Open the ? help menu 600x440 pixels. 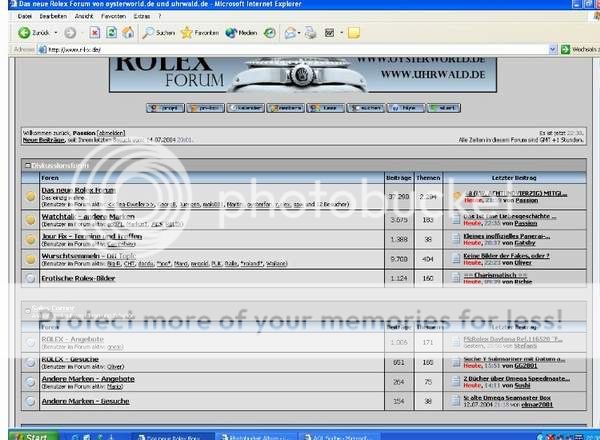pos(160,16)
